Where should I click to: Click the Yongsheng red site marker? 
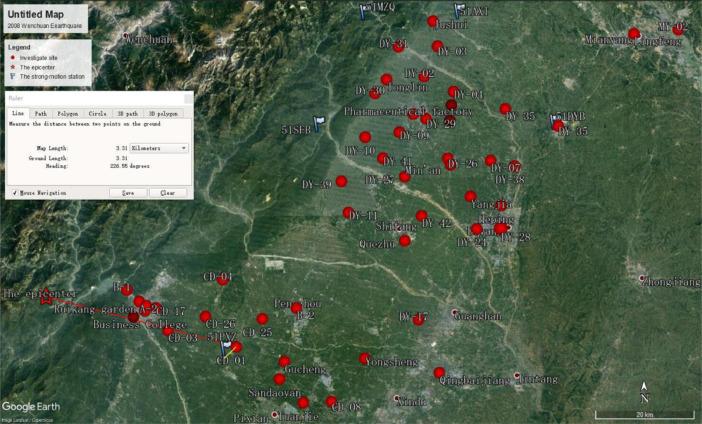click(x=365, y=358)
